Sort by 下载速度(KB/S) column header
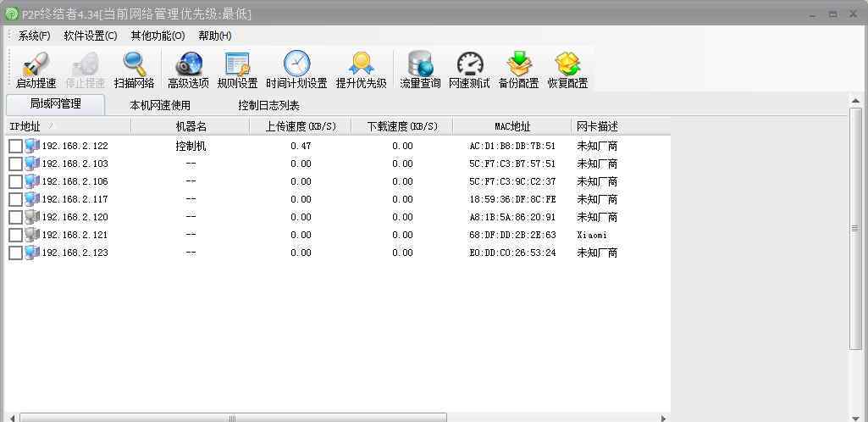The height and width of the screenshot is (422, 868). (402, 126)
